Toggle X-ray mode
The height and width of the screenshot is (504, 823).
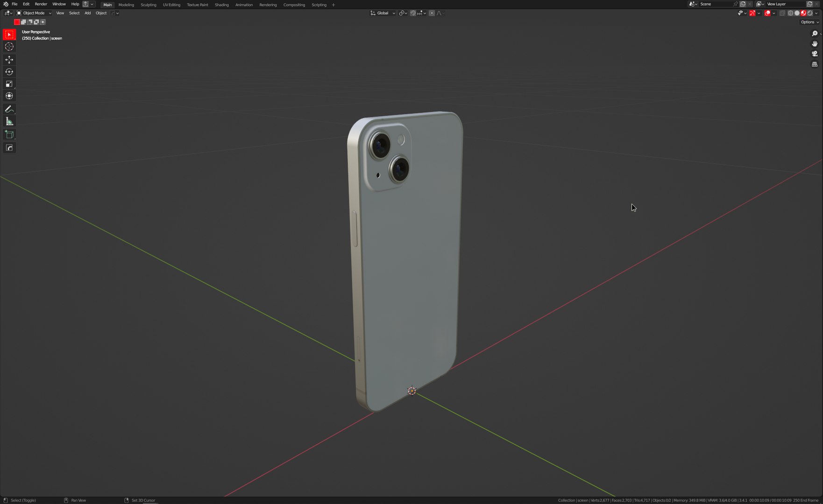pos(782,13)
